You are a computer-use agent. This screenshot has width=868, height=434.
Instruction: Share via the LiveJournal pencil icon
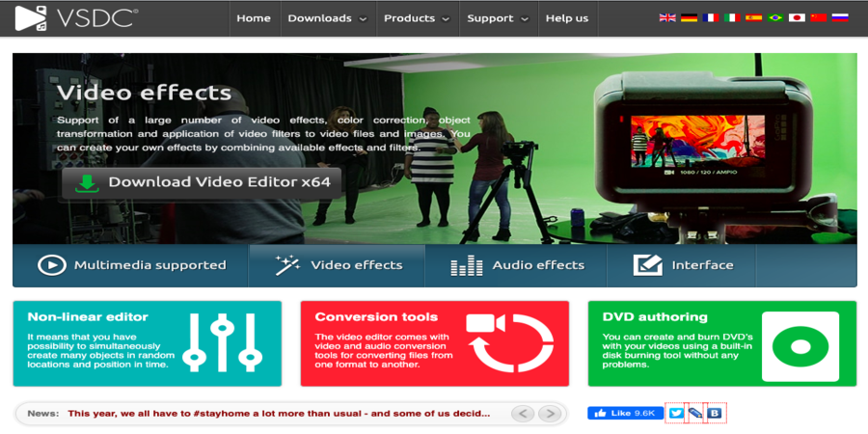point(695,413)
